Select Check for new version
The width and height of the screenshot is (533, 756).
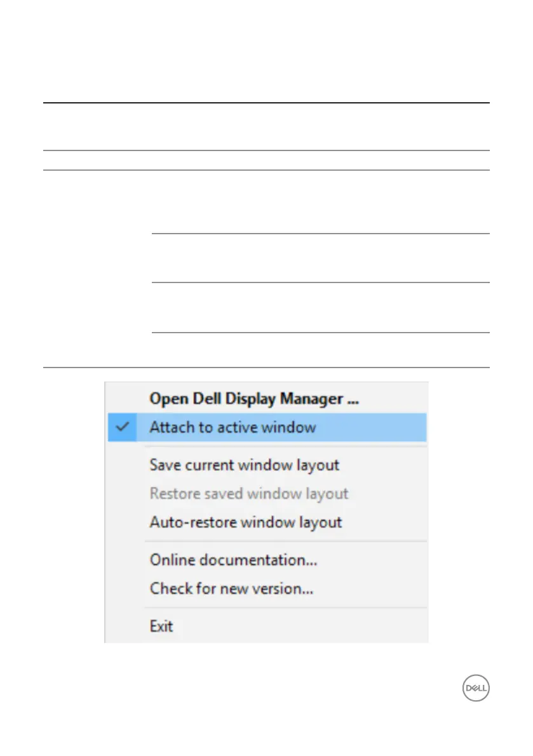click(x=231, y=588)
